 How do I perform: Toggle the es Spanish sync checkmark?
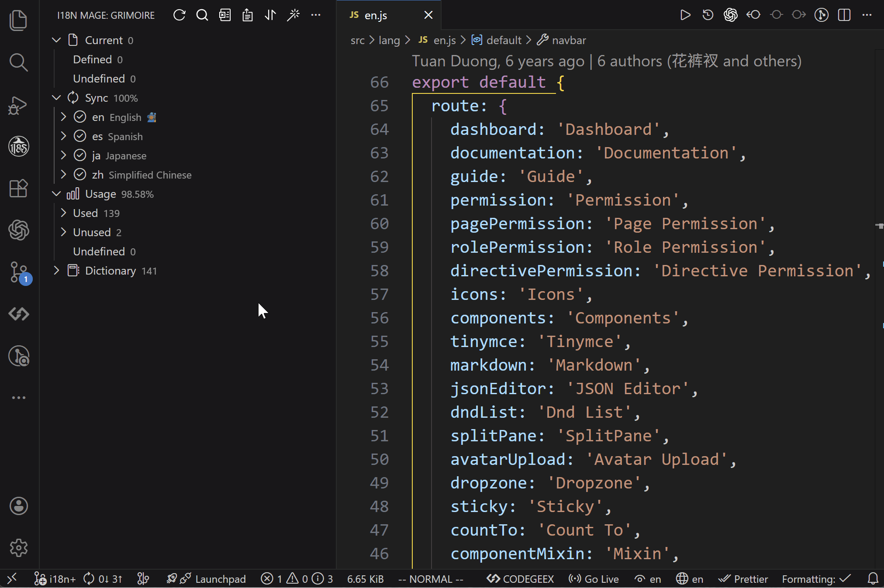point(79,136)
